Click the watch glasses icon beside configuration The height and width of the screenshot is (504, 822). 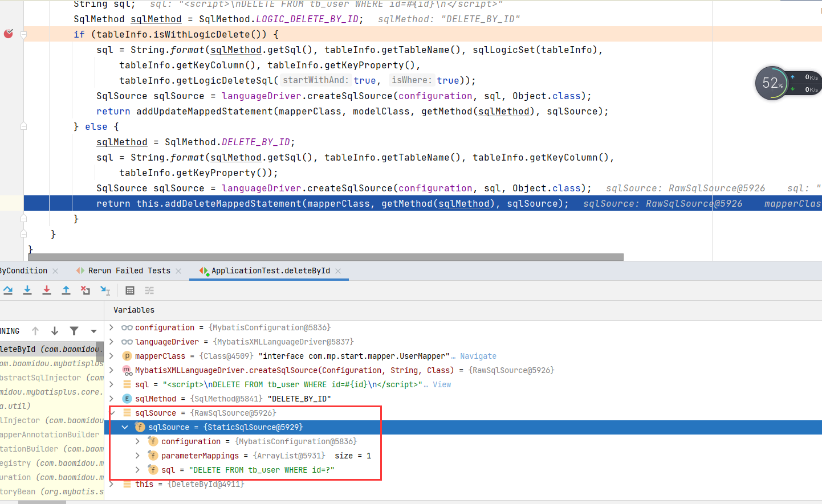(x=127, y=327)
